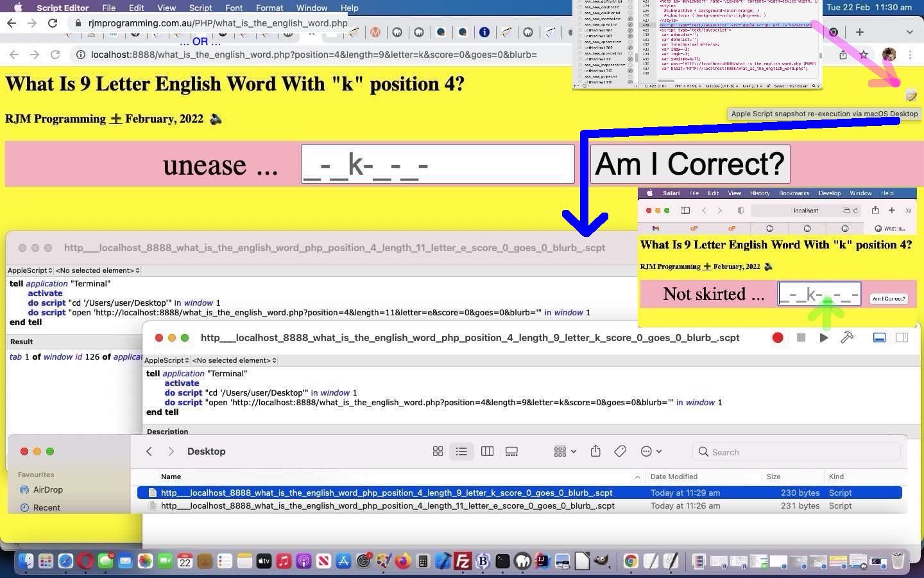Open the AppleScript language dropdown
This screenshot has height=578, width=924.
(167, 360)
